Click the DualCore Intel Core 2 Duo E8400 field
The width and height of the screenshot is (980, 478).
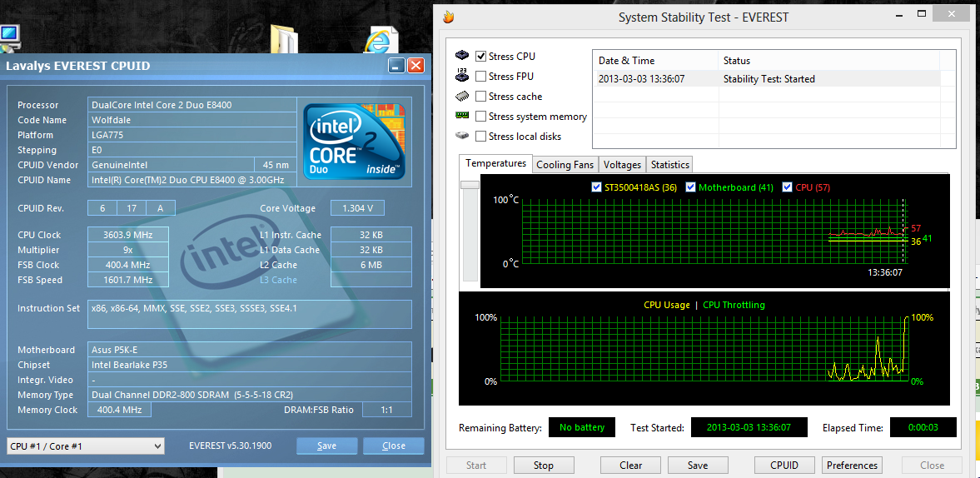tap(192, 105)
